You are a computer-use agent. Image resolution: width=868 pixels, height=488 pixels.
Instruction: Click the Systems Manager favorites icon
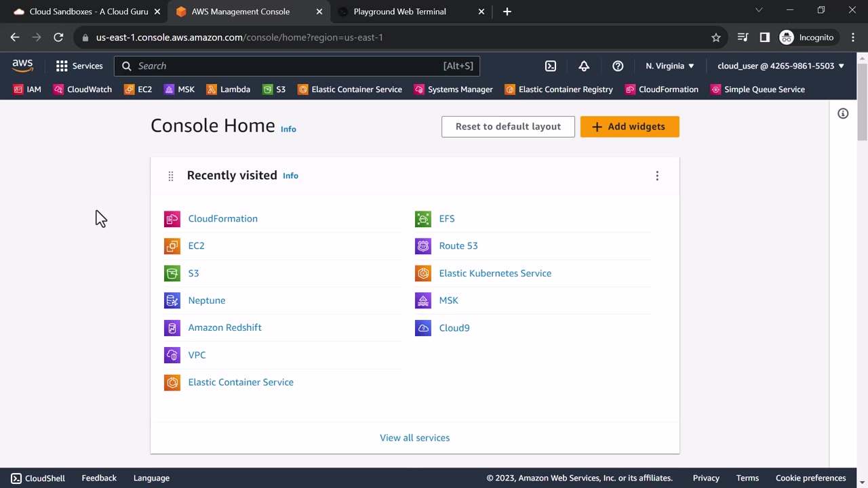pyautogui.click(x=419, y=89)
